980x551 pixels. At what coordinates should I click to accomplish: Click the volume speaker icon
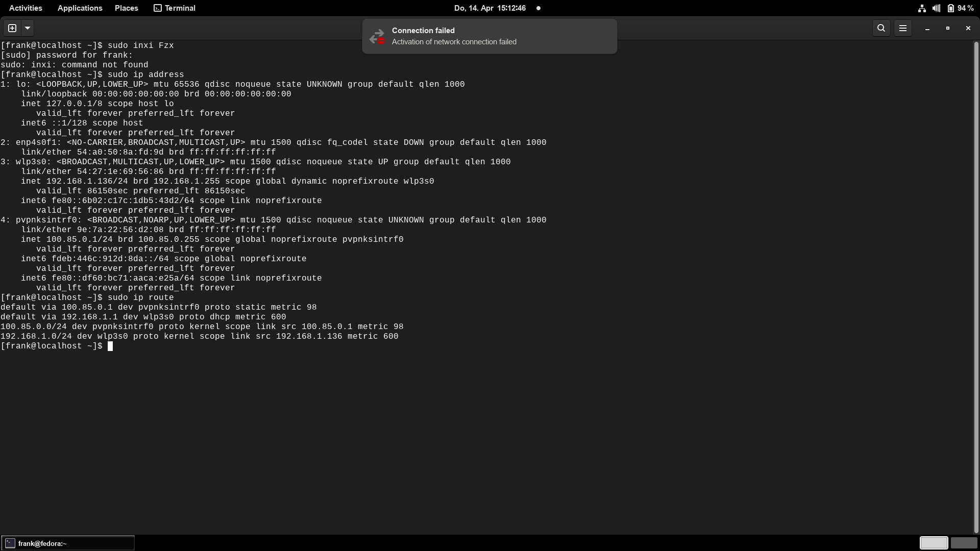(x=936, y=8)
